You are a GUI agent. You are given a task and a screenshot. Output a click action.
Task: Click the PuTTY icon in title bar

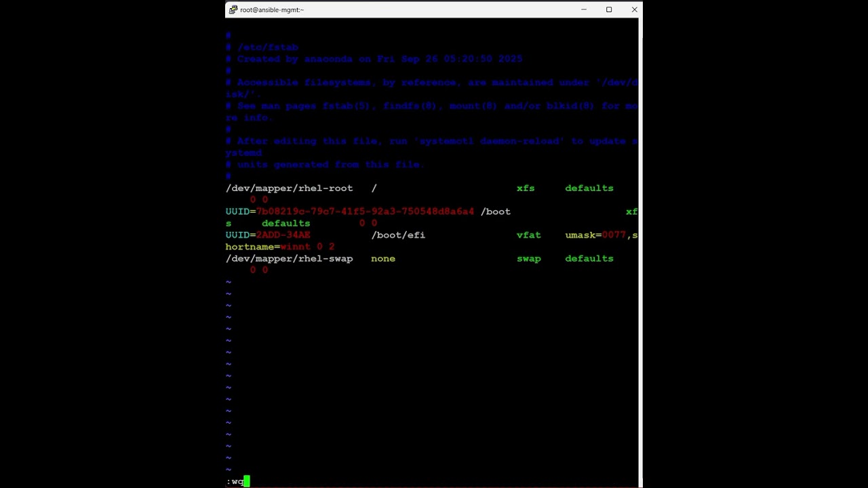[x=233, y=9]
